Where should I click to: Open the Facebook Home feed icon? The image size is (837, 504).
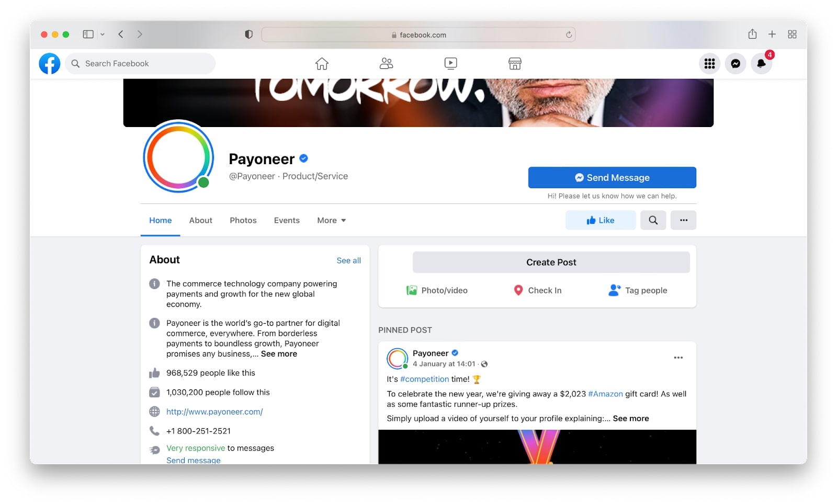322,64
